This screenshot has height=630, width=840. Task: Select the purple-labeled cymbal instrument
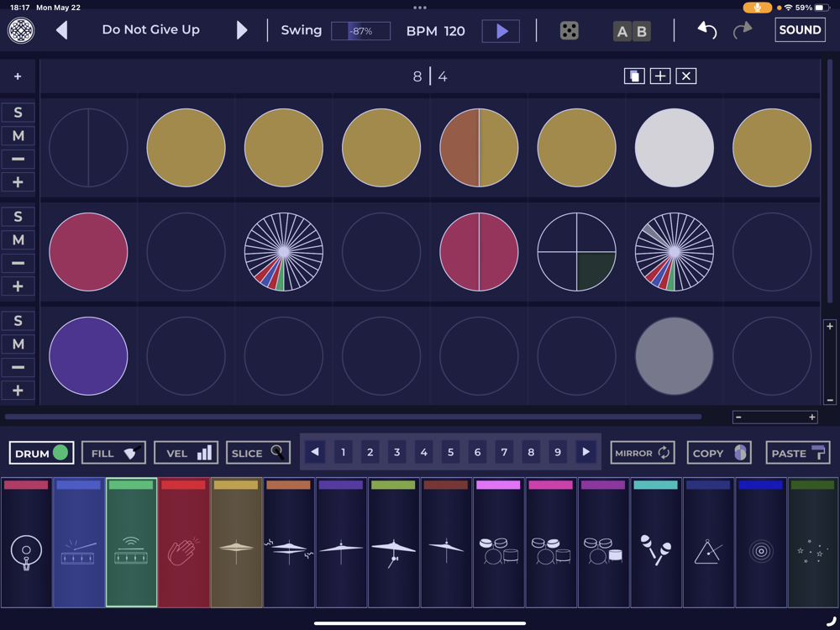[341, 543]
